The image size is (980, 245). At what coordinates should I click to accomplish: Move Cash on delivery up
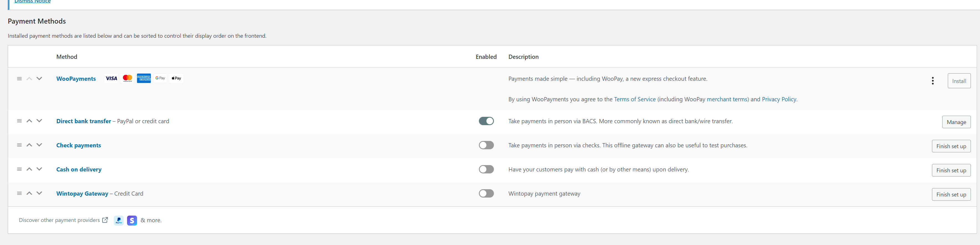click(29, 169)
